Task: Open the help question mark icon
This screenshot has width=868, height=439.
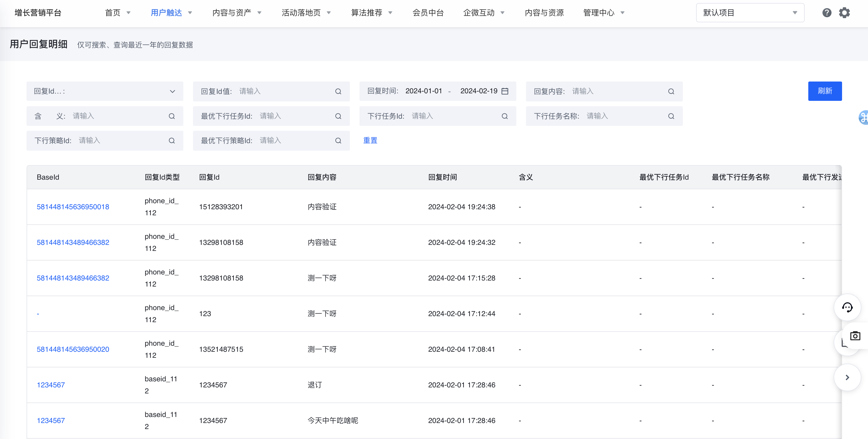Action: 827,13
